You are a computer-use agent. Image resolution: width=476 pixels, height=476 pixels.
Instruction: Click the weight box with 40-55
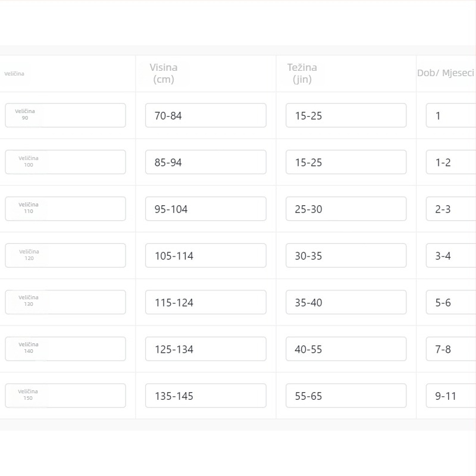[346, 349]
